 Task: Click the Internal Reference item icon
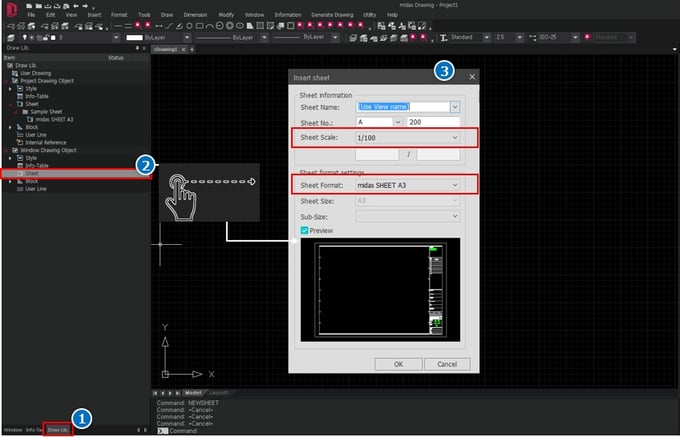[19, 142]
